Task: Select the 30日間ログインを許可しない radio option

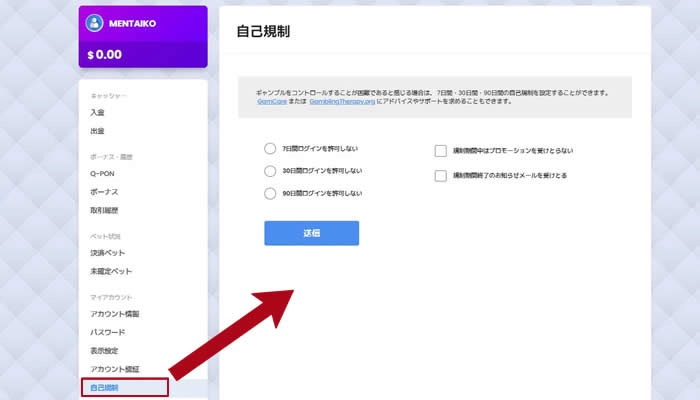Action: click(x=270, y=171)
